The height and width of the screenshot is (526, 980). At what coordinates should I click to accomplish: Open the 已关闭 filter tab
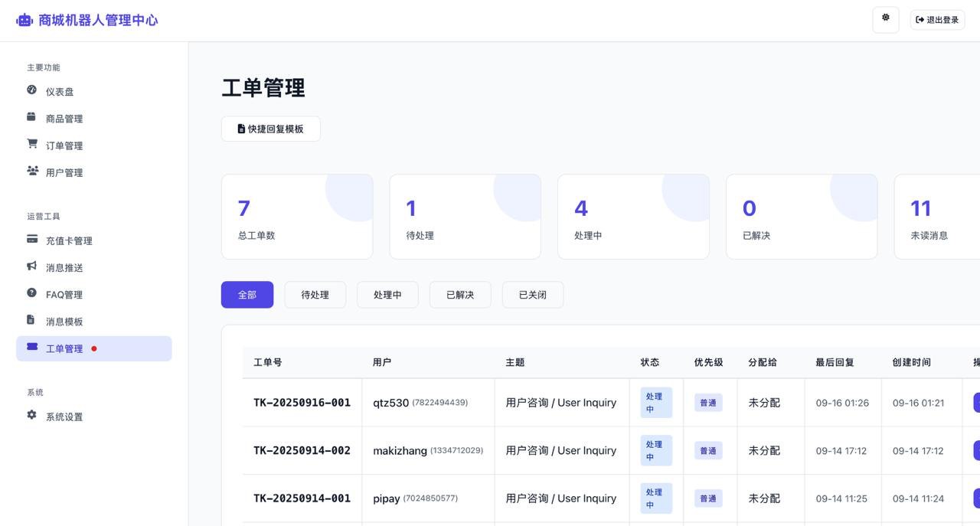pyautogui.click(x=532, y=294)
